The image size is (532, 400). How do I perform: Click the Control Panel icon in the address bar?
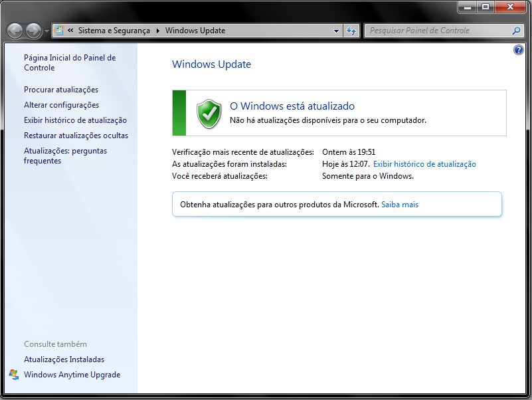pos(59,31)
